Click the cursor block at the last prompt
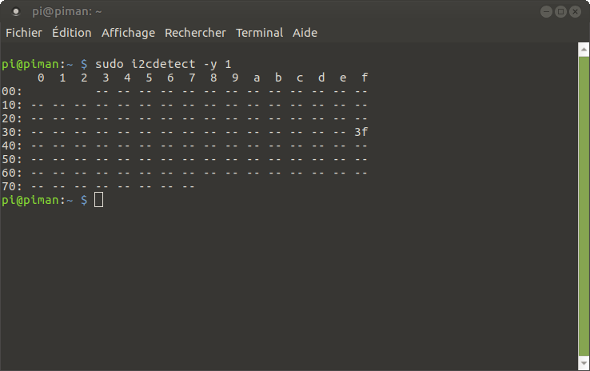The height and width of the screenshot is (371, 590). pos(98,200)
